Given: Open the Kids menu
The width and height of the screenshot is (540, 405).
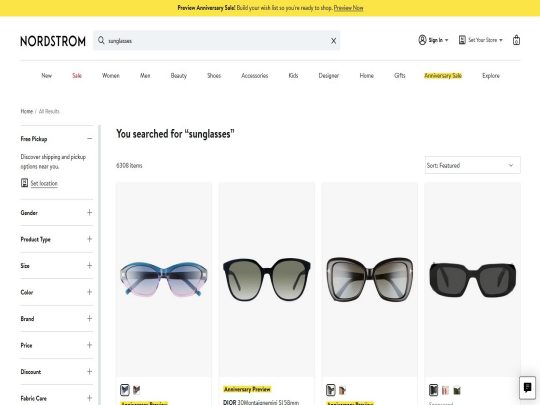Looking at the screenshot, I should tap(293, 75).
